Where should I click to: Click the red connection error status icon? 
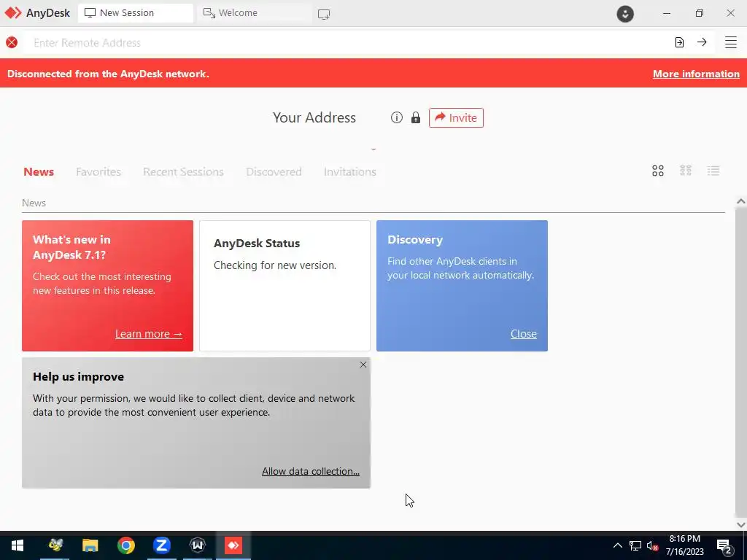click(x=12, y=42)
